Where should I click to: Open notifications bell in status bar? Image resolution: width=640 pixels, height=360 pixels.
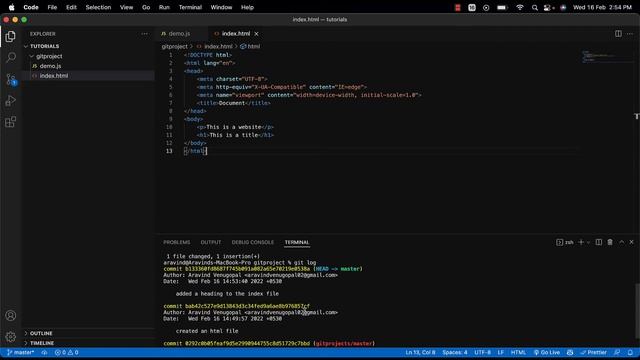point(630,352)
